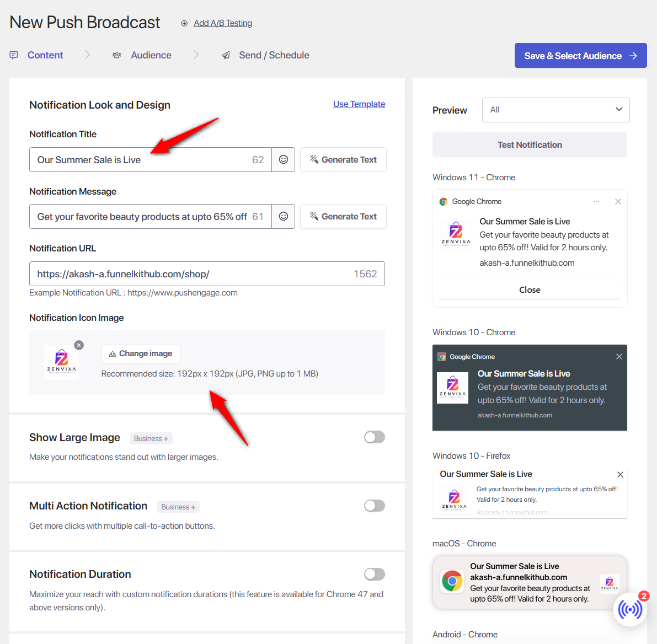Viewport: 657px width, 644px height.
Task: Click Chrome icon in macOS preview
Action: coord(452,581)
